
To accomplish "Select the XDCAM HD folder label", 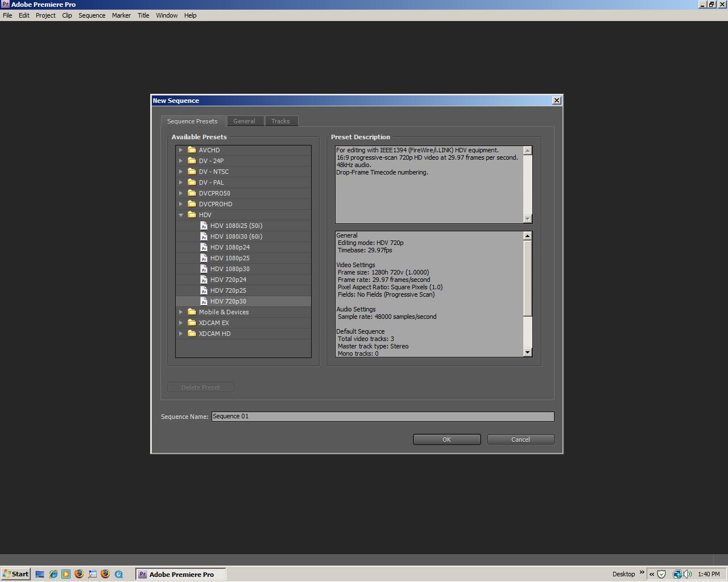I will [x=214, y=334].
